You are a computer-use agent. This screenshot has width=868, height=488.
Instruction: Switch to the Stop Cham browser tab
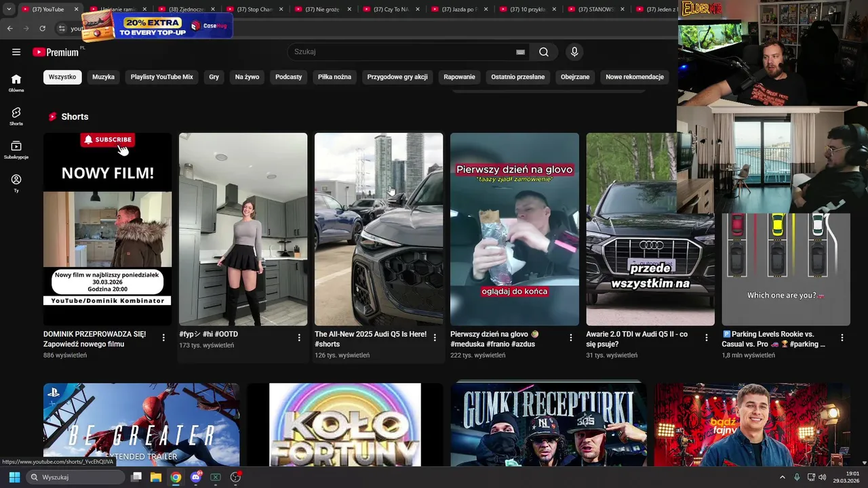point(255,9)
